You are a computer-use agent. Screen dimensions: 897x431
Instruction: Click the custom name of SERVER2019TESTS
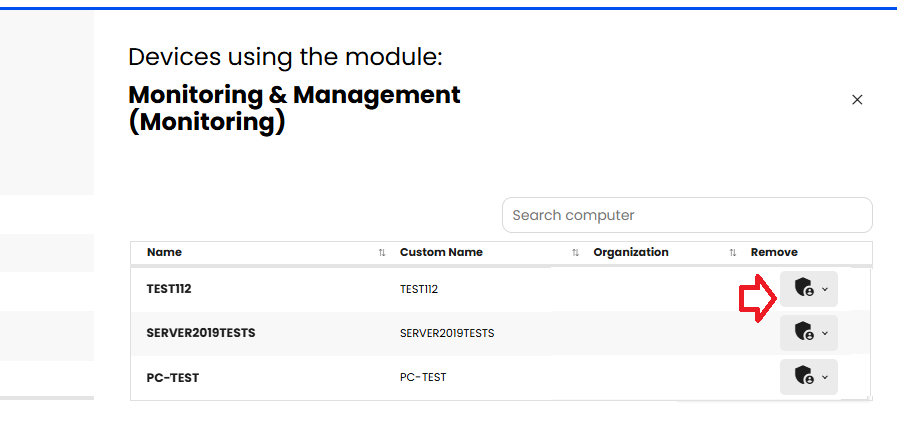tap(447, 333)
